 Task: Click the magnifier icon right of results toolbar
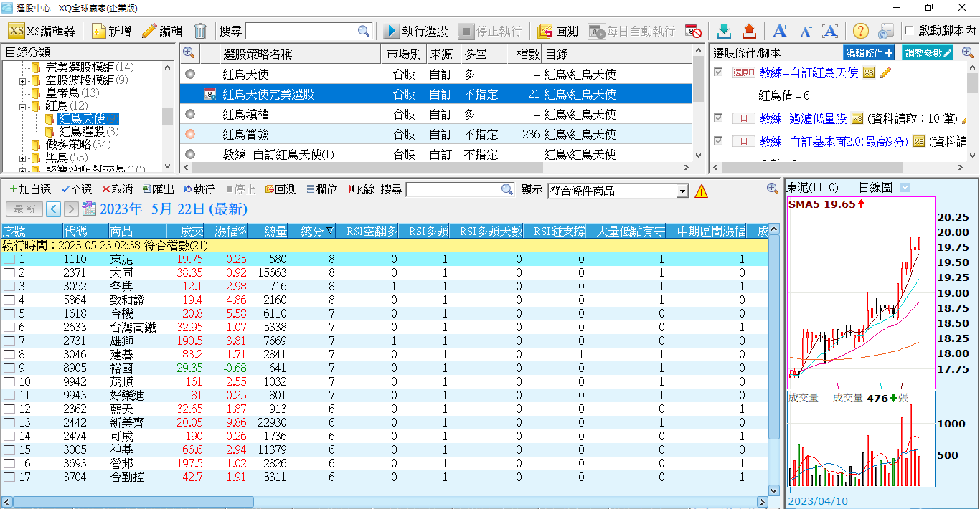coord(773,189)
